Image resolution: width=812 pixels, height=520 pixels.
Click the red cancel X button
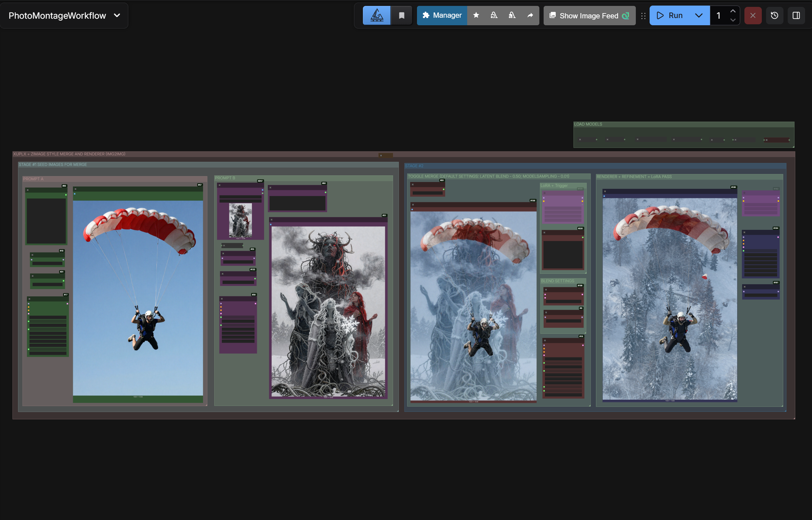(x=753, y=15)
